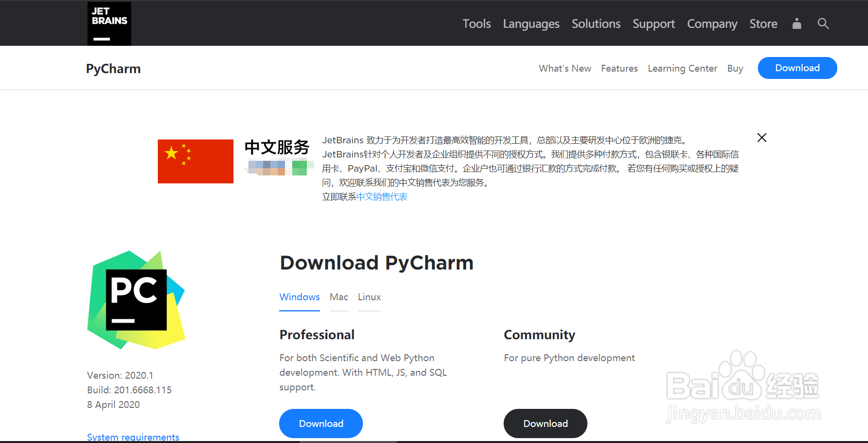The width and height of the screenshot is (868, 443).
Task: Open the Support menu
Action: click(654, 24)
